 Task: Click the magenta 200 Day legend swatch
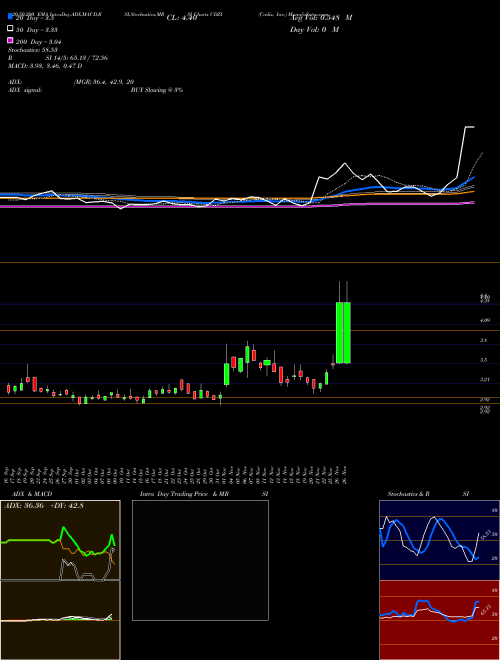click(x=10, y=40)
